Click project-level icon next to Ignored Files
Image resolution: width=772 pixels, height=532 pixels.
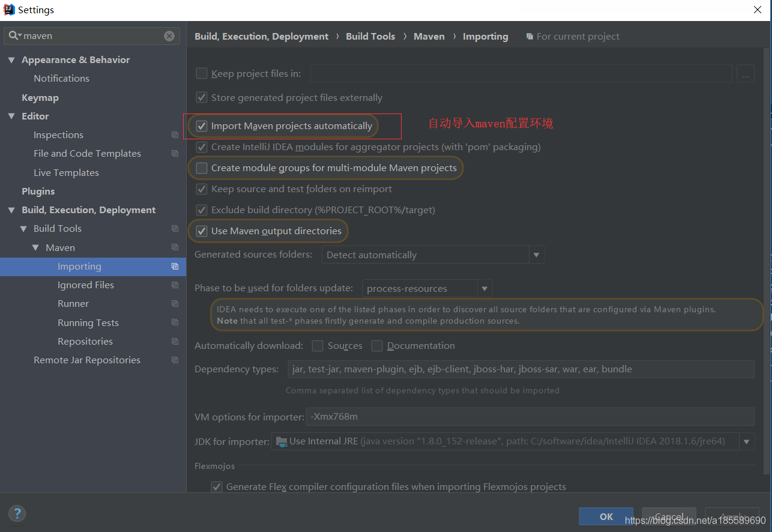point(175,285)
